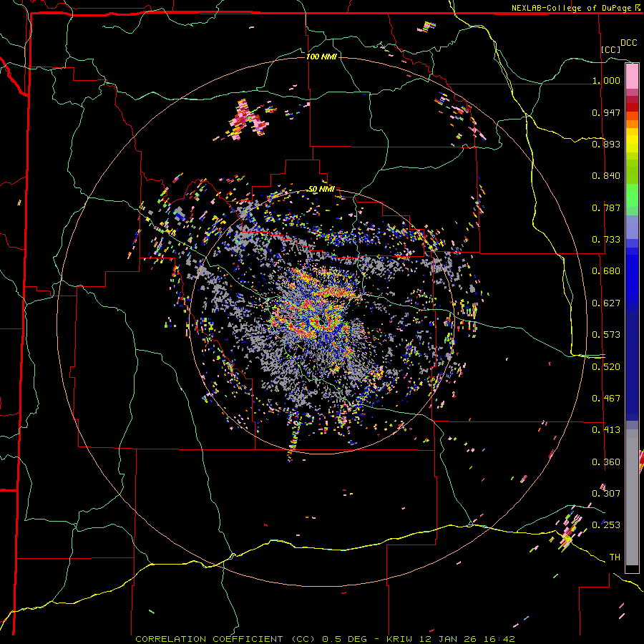This screenshot has height=644, width=644.
Task: Click the CORRELATION COEFFICIENT (CC) caption text
Action: (225, 639)
